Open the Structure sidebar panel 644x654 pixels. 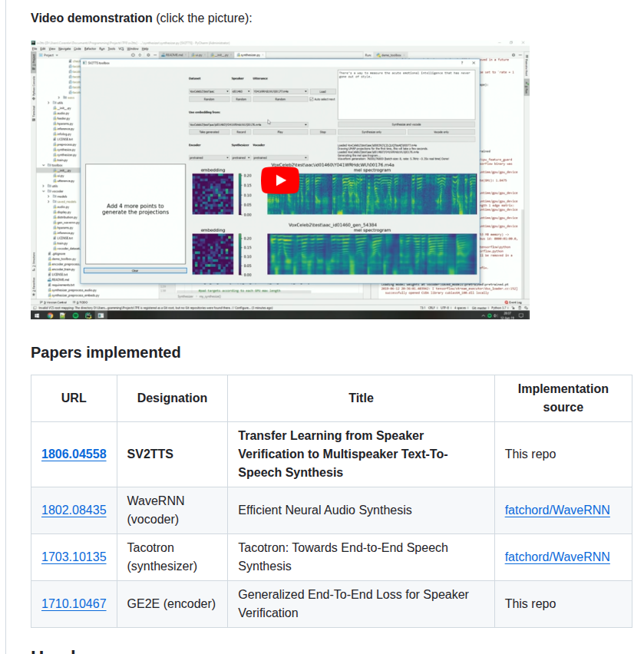pos(32,259)
